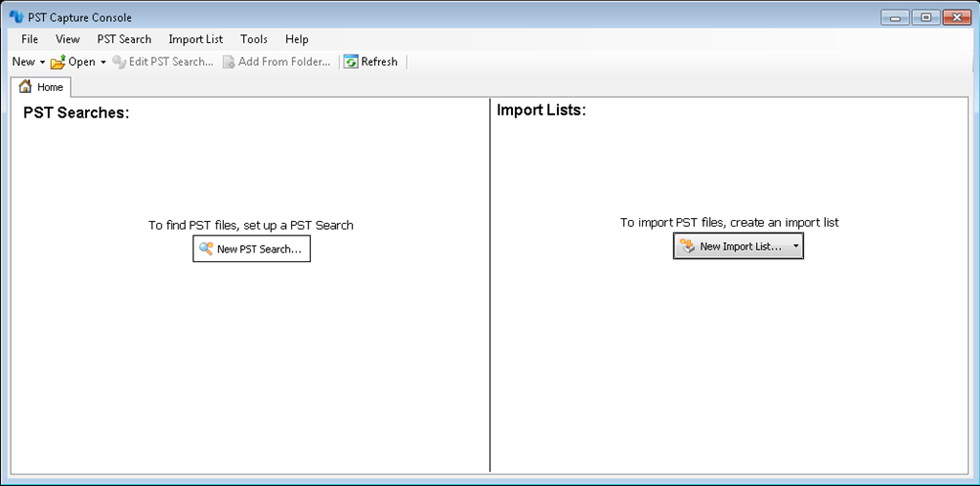Click the PST Searches heading
Image resolution: width=980 pixels, height=486 pixels.
(x=77, y=113)
